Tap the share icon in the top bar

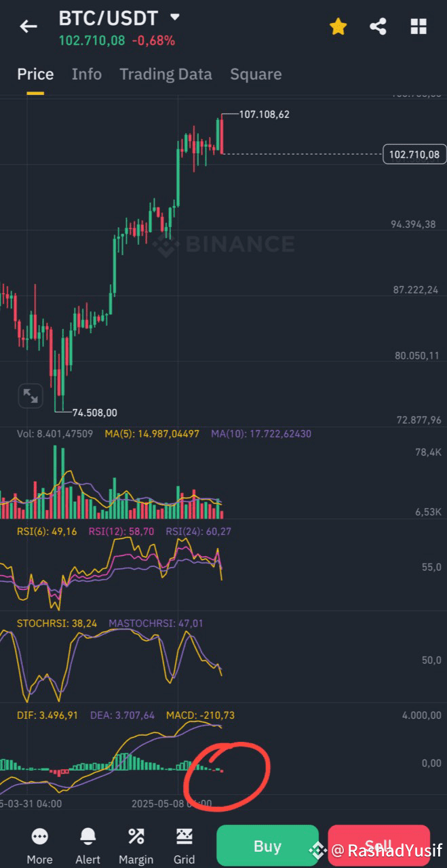tap(378, 26)
